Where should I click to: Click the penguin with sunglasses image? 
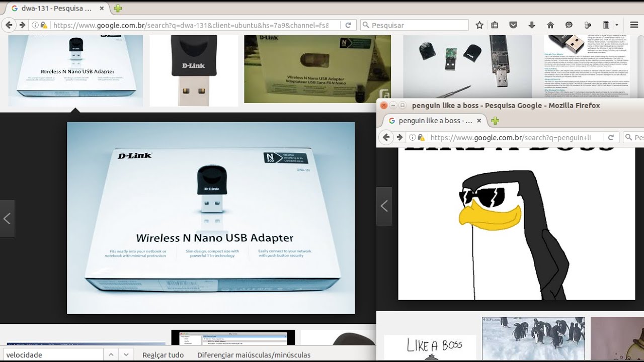pyautogui.click(x=517, y=224)
